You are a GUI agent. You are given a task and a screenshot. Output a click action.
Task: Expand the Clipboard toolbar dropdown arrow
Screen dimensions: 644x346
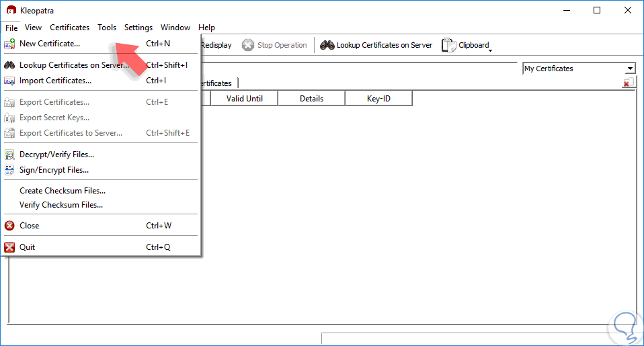(490, 50)
